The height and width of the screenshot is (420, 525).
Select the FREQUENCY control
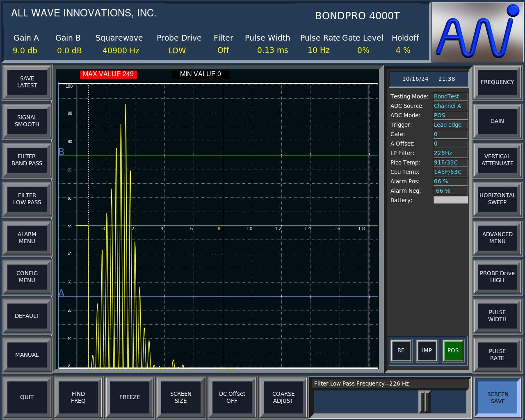tap(498, 82)
